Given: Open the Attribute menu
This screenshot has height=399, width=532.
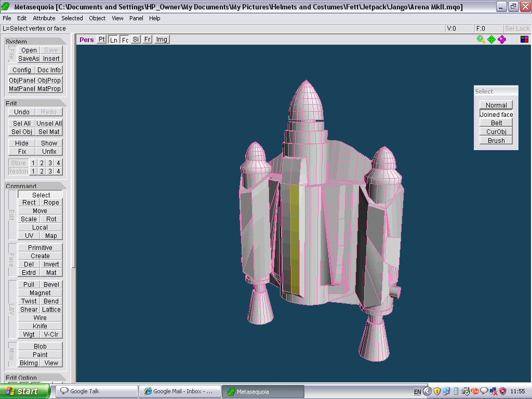Looking at the screenshot, I should [x=44, y=18].
